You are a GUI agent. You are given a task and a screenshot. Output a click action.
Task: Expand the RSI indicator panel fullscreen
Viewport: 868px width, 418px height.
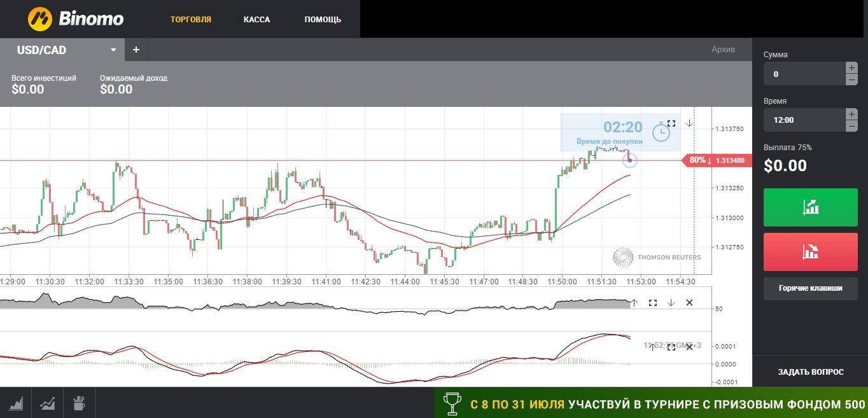(652, 303)
